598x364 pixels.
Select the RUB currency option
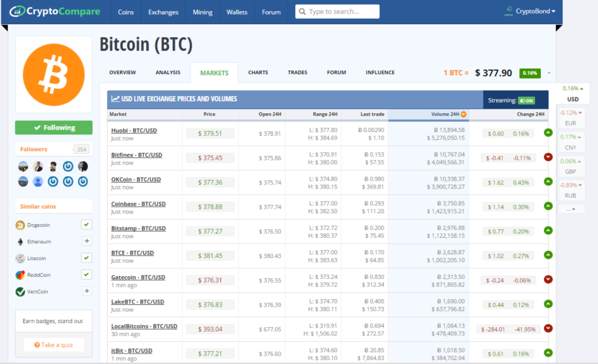(571, 190)
